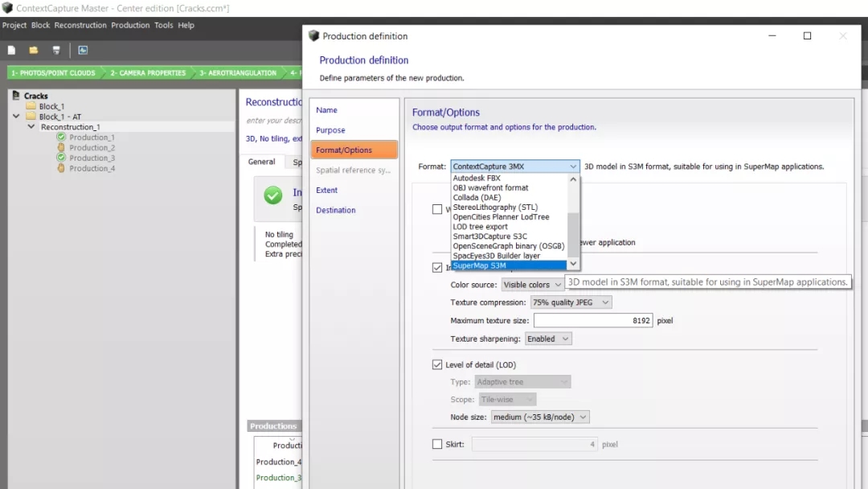The width and height of the screenshot is (868, 489).
Task: Click the Cracks project icon in the tree
Action: (16, 96)
